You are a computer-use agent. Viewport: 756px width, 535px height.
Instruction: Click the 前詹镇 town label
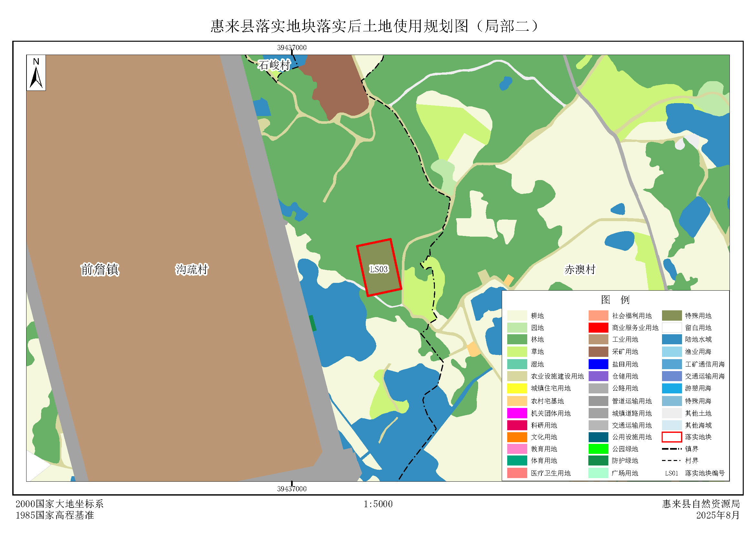(100, 270)
